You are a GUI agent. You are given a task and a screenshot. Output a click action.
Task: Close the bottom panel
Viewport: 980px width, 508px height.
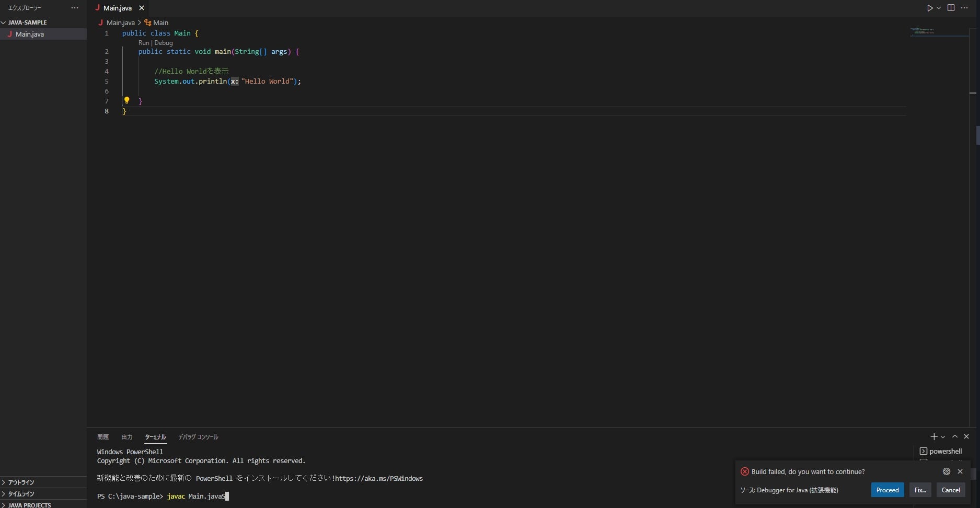[x=966, y=436]
